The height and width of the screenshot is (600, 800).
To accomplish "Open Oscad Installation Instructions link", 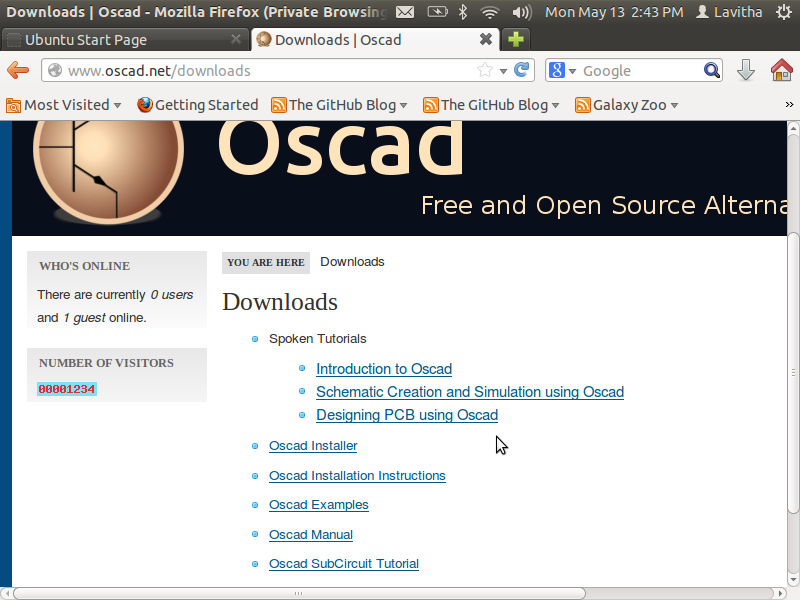I will [357, 476].
